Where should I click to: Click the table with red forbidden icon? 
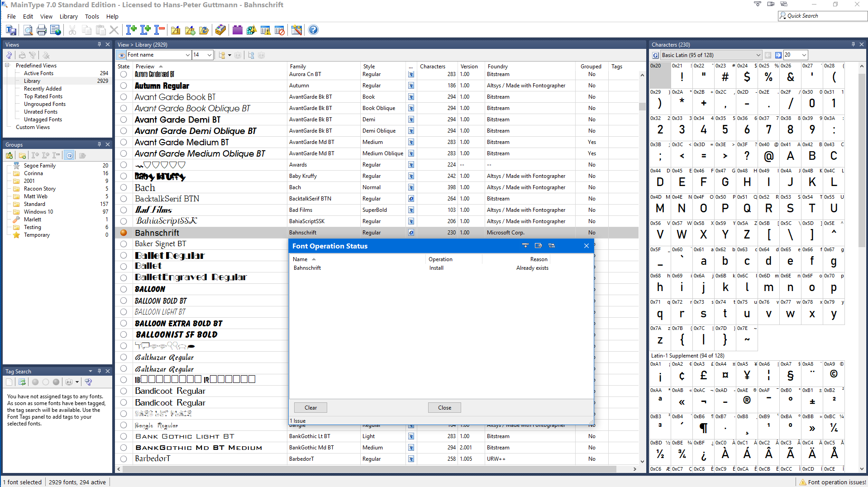coord(280,30)
